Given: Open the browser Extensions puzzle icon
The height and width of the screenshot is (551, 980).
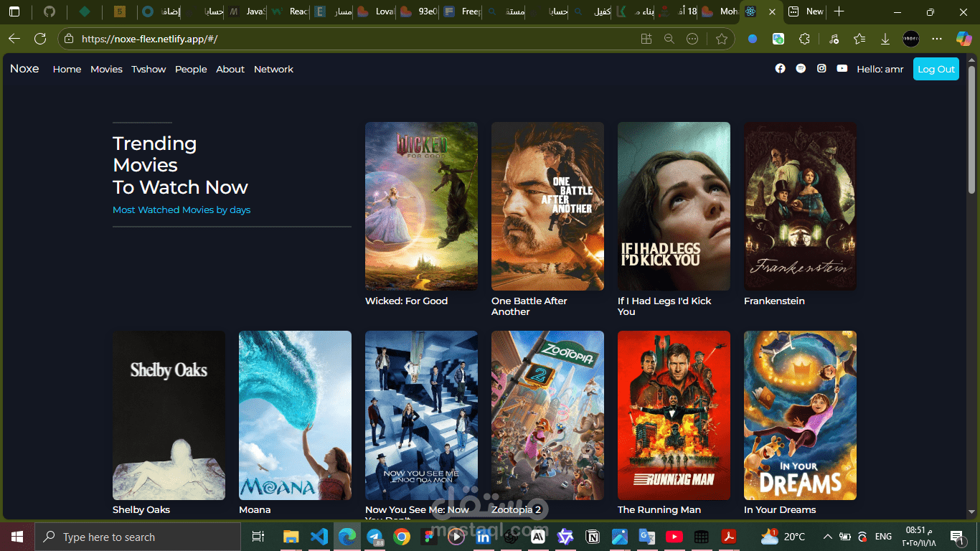Looking at the screenshot, I should click(x=804, y=39).
